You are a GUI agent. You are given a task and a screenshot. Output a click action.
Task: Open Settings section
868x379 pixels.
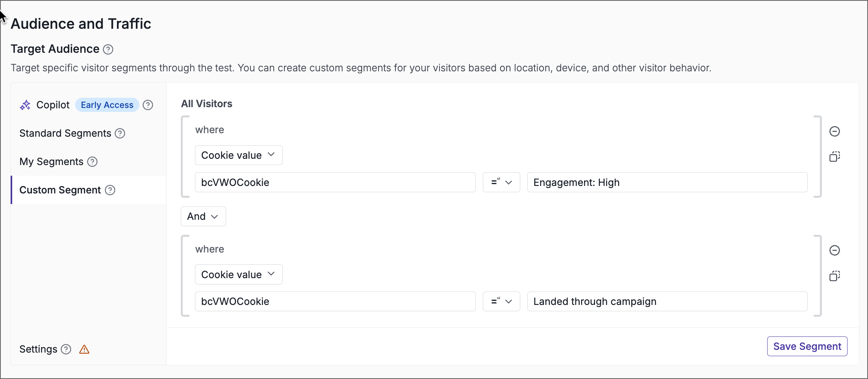tap(38, 349)
